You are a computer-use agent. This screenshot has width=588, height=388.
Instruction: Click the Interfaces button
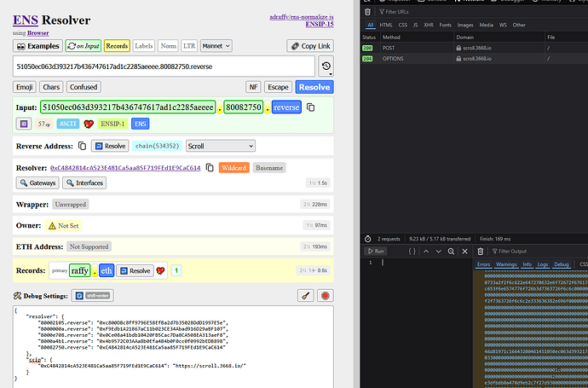[x=84, y=182]
